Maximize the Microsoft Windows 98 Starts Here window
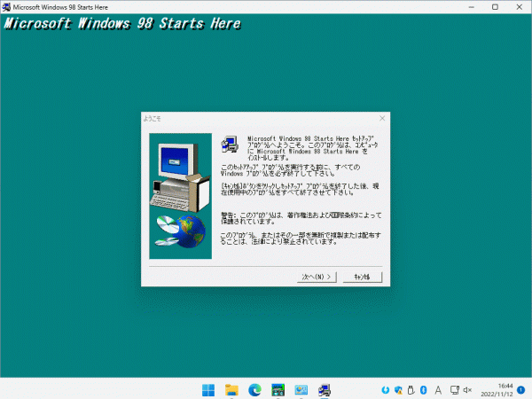The width and height of the screenshot is (532, 399). (495, 7)
